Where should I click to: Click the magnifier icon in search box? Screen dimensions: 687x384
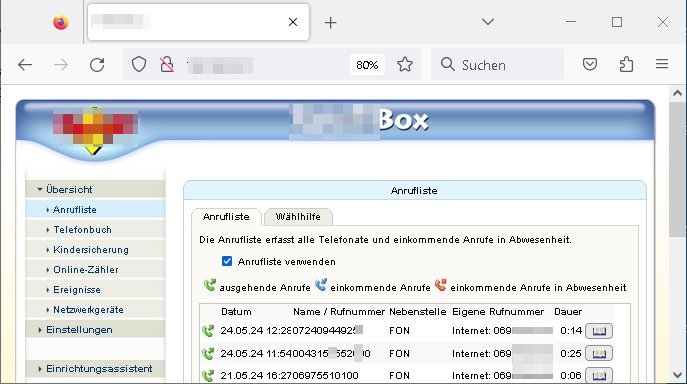pos(447,64)
